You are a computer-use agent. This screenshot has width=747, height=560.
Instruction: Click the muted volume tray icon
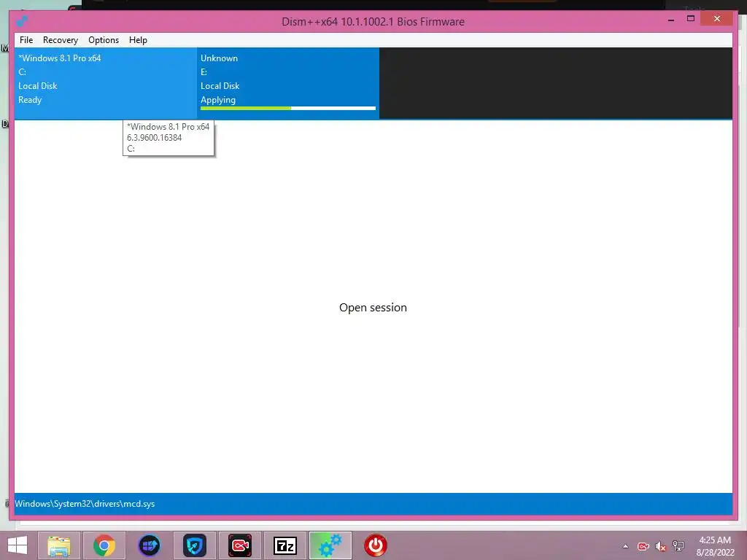[660, 546]
